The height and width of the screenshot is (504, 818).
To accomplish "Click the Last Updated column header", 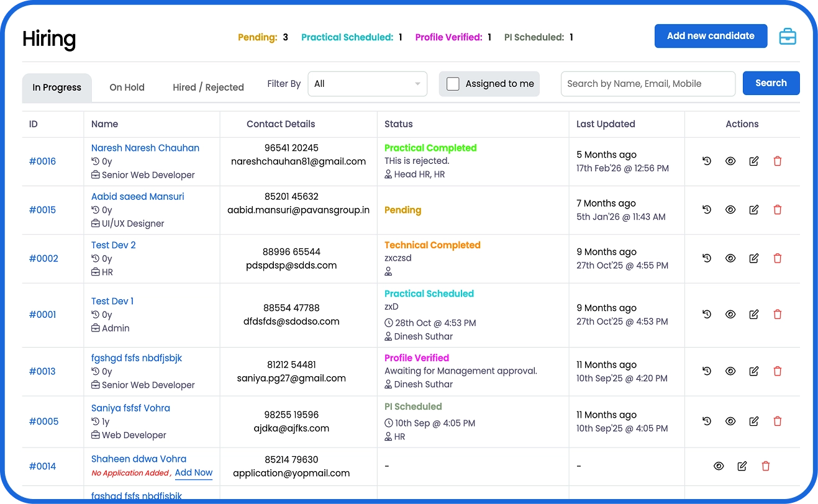I will click(606, 124).
